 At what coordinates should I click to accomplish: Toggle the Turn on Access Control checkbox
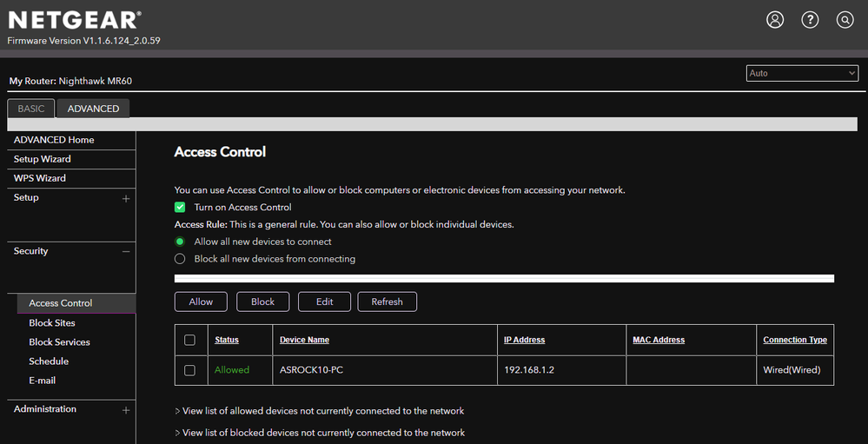180,207
